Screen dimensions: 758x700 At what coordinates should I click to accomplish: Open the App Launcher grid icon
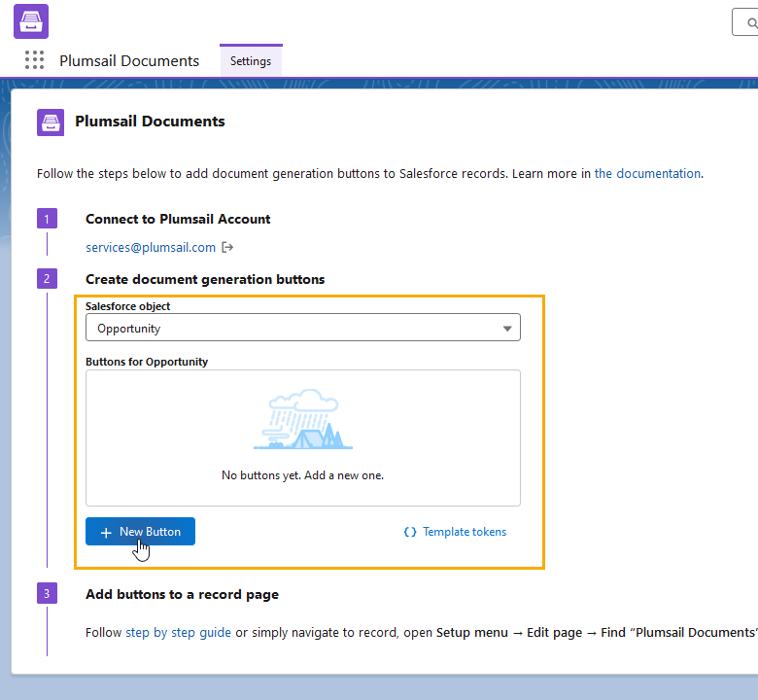[34, 60]
